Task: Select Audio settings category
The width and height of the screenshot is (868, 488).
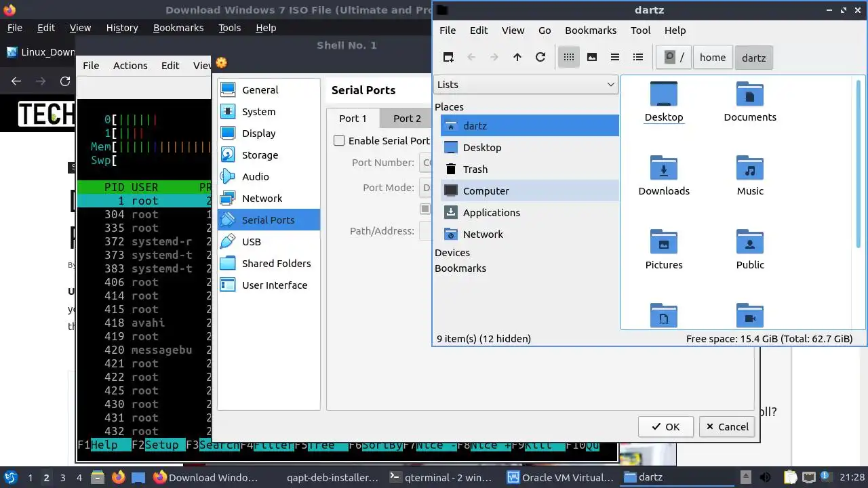Action: pos(269,176)
